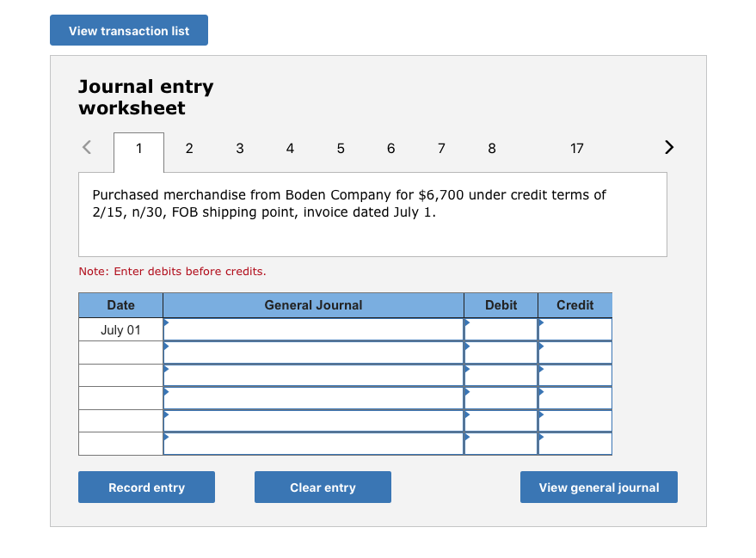756x558 pixels.
Task: Select the second row Debit cell
Action: [x=501, y=353]
